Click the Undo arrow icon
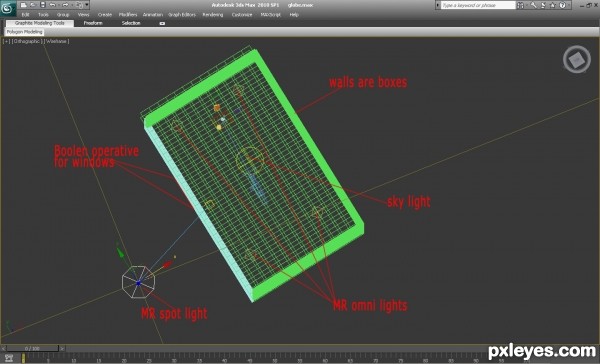Viewport: 600px width, 364px height. [x=52, y=5]
